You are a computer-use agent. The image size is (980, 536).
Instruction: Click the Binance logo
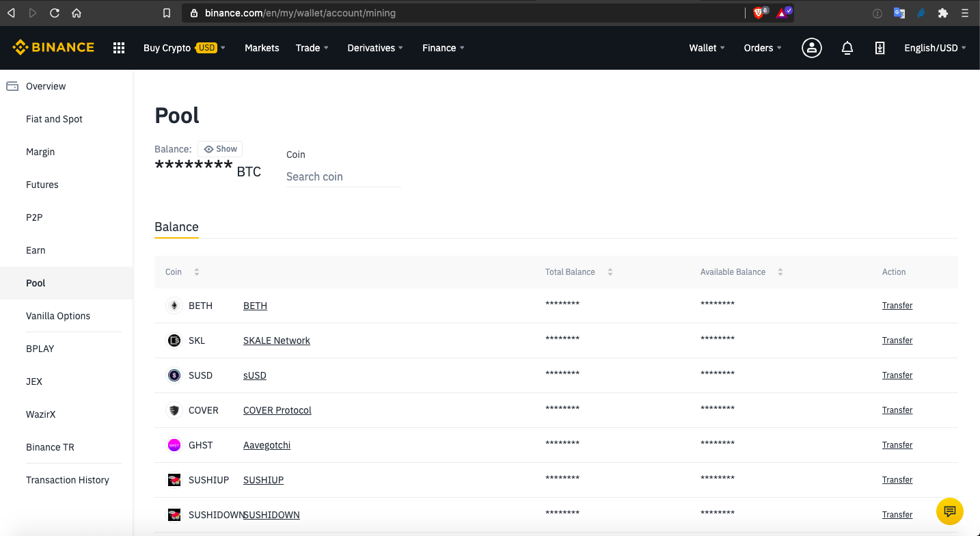point(53,47)
